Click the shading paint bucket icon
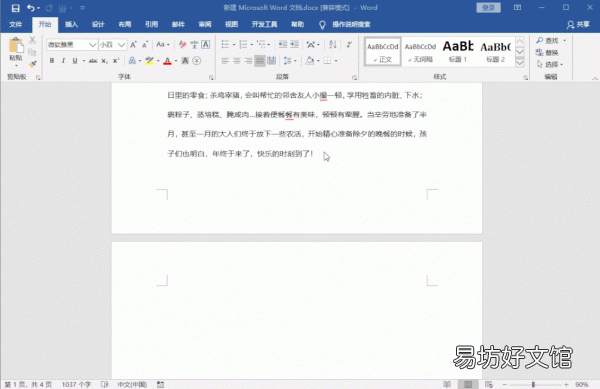Screen dimensions: 600x389 tap(310, 60)
